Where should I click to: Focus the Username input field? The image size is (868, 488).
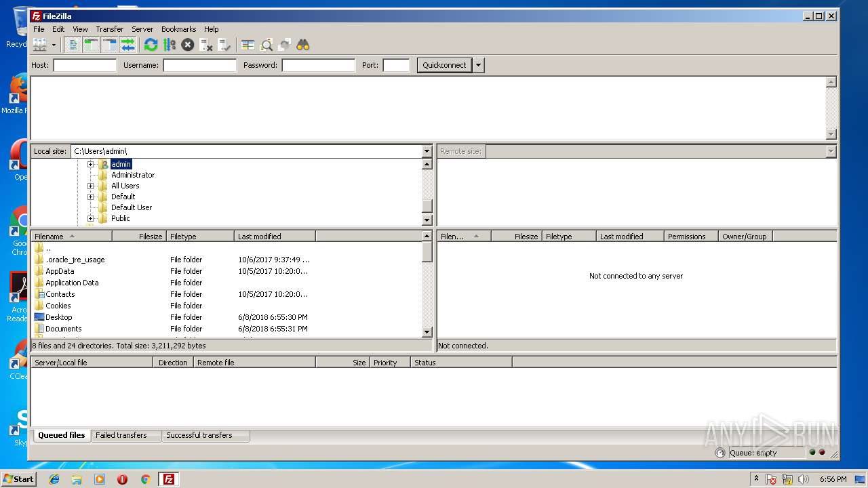pos(199,65)
